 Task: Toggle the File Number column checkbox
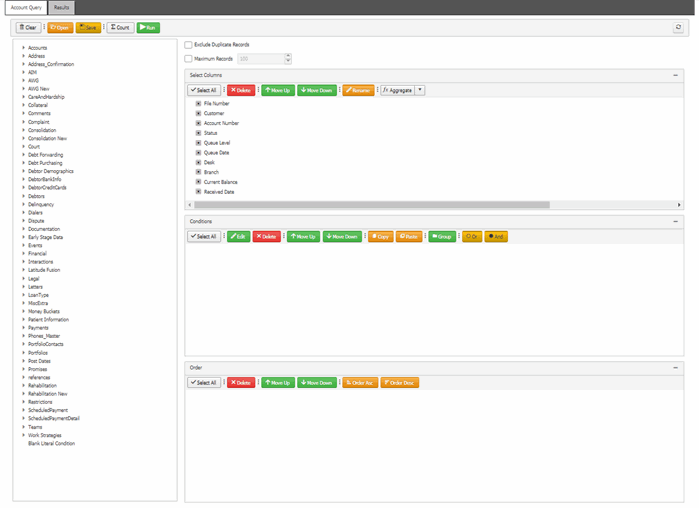point(198,103)
